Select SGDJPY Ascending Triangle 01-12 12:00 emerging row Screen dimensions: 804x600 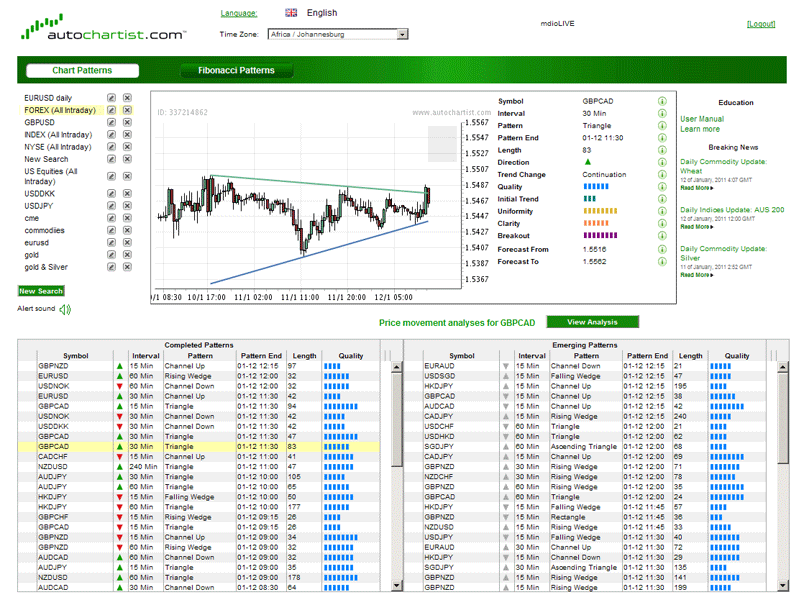point(585,447)
